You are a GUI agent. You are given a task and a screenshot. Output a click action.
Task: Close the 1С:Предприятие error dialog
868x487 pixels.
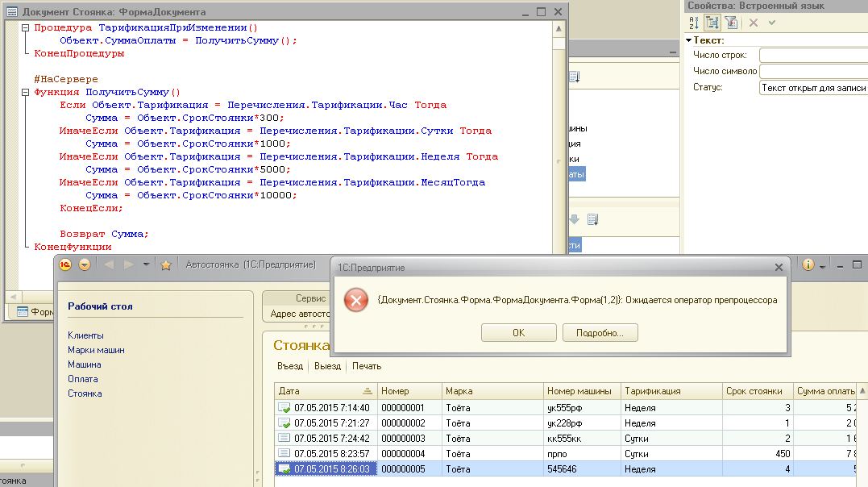(x=779, y=268)
